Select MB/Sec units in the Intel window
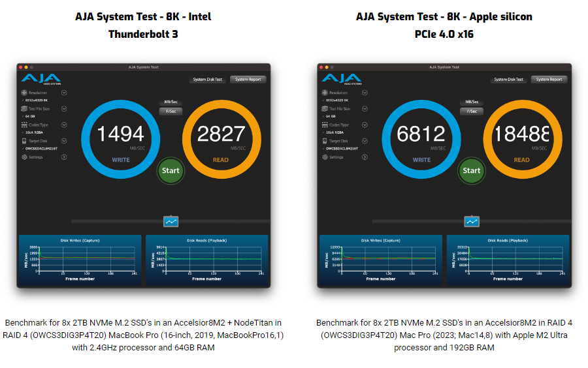This screenshot has height=368, width=588. coord(171,102)
